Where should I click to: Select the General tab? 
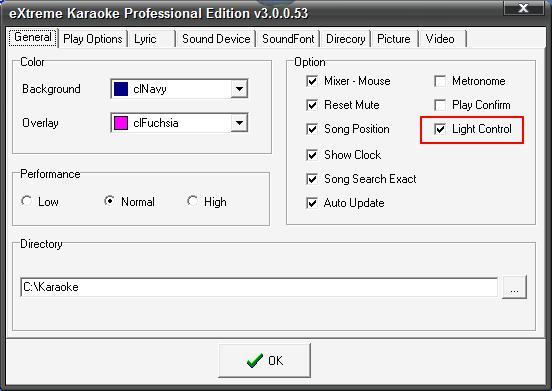[33, 37]
